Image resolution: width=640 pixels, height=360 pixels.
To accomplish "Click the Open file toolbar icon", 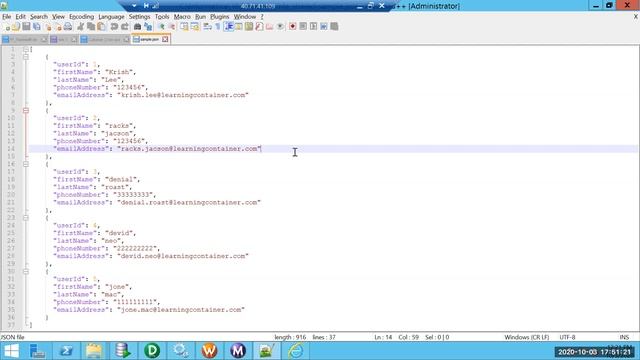I will (16, 27).
